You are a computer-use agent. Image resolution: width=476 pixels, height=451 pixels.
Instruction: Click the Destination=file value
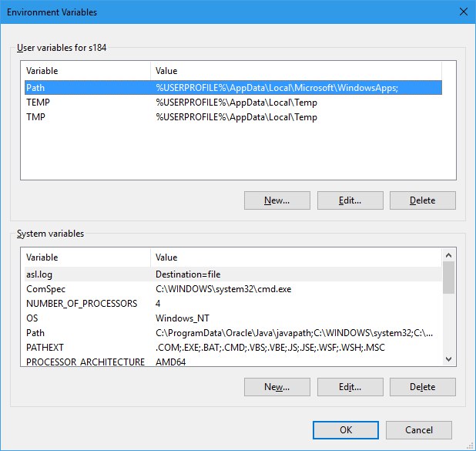(188, 274)
